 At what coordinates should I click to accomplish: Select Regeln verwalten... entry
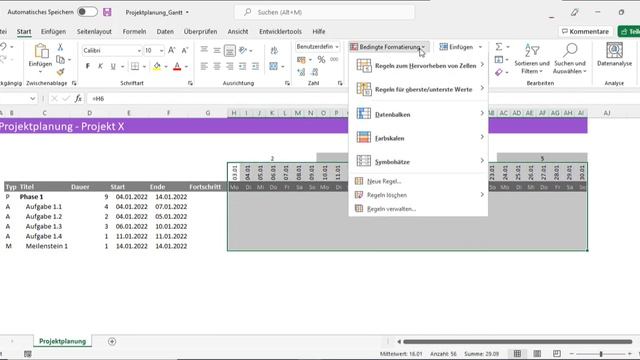click(x=419, y=209)
